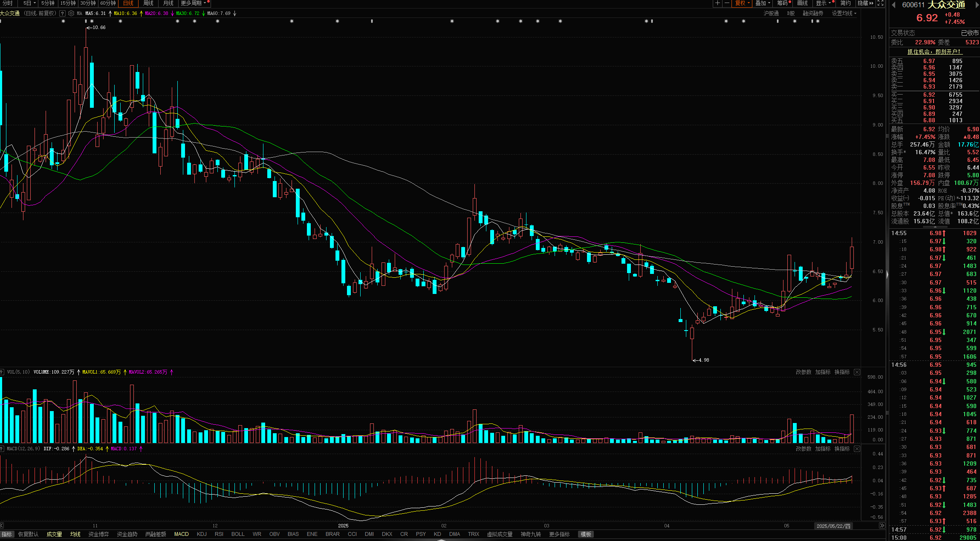
Task: Click the right panel collapse handle
Action: pos(887,275)
